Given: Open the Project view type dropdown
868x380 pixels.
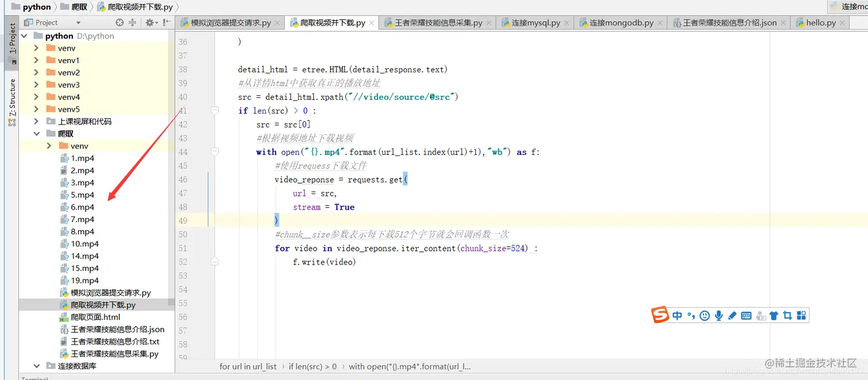Looking at the screenshot, I should click(79, 22).
